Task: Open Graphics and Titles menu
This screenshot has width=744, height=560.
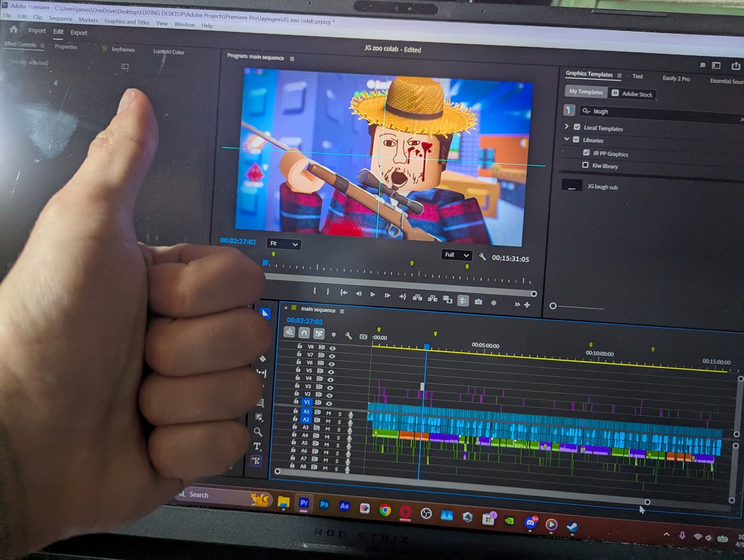Action: point(126,22)
